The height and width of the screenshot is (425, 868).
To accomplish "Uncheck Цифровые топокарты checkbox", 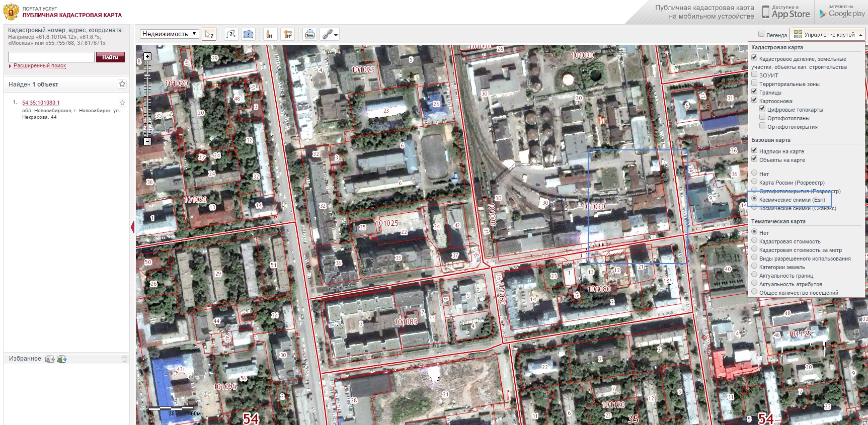I will (762, 109).
